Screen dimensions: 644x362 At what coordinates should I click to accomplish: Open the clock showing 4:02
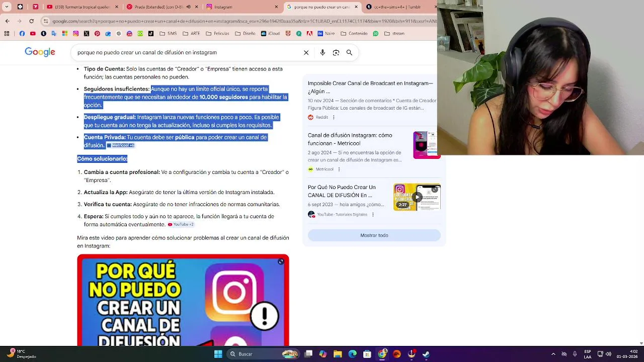click(x=627, y=354)
